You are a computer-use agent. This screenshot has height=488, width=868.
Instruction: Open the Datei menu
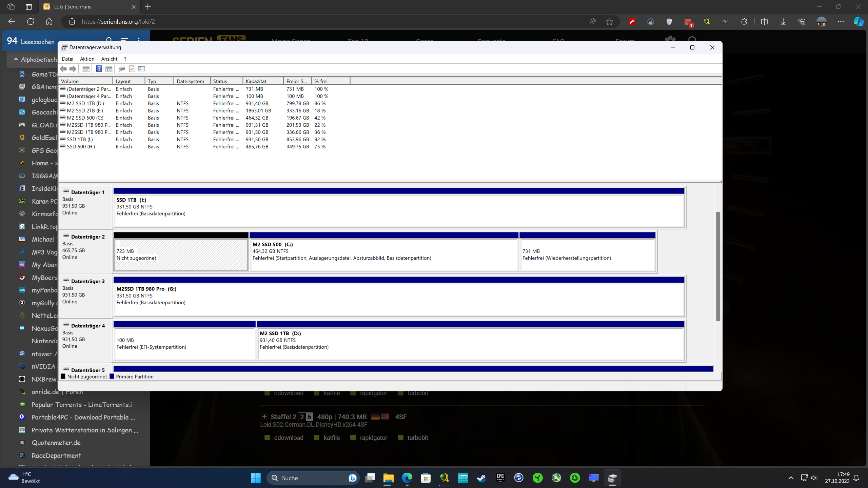coord(67,59)
